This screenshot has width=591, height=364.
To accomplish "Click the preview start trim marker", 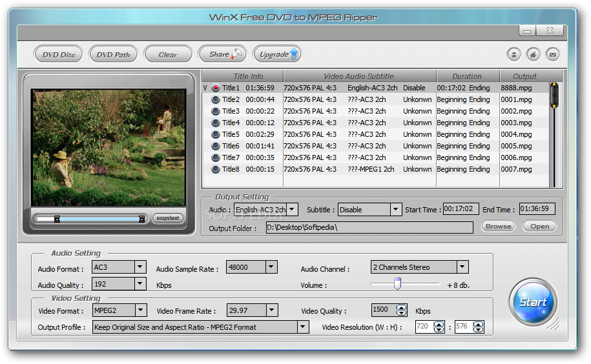I will click(x=57, y=219).
